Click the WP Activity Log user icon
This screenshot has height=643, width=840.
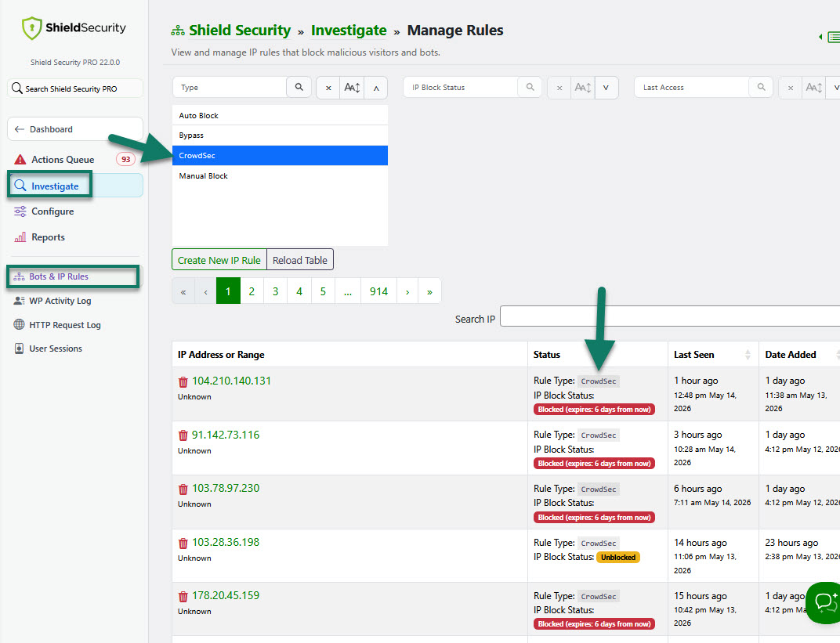[19, 301]
